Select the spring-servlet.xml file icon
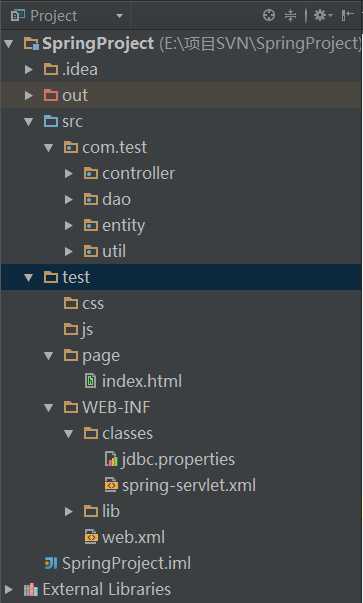This screenshot has height=603, width=363. pos(111,485)
